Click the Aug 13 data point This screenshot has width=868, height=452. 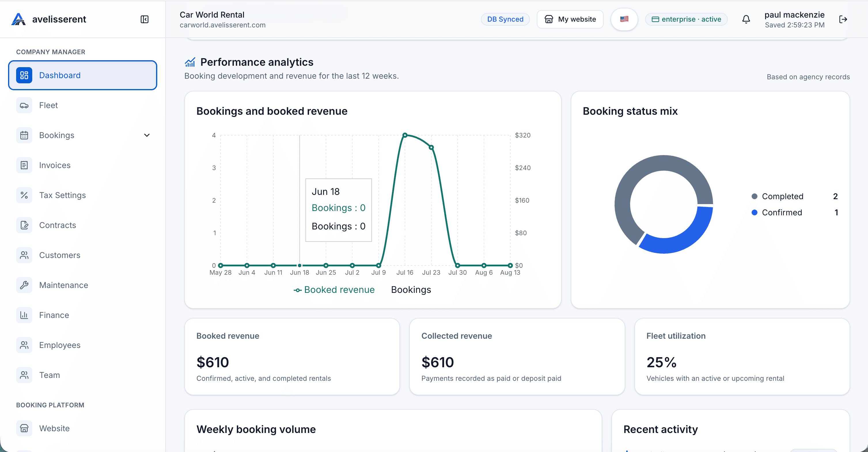[510, 265]
